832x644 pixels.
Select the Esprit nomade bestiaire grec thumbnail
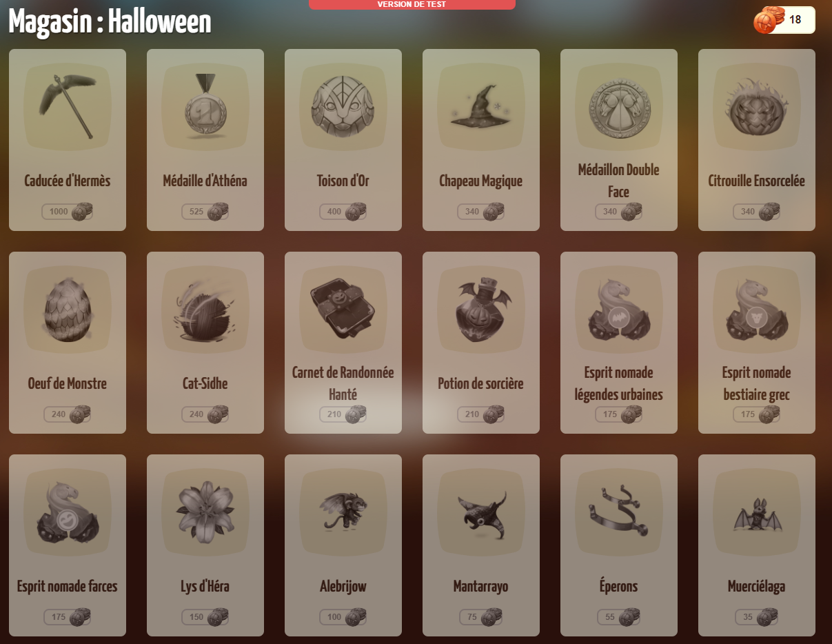757,310
